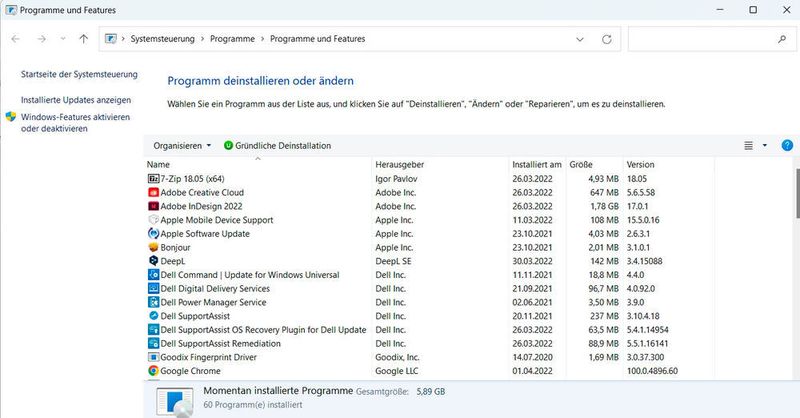Click version 3.4.15088 cell
Viewport: 800px width, 418px height.
pos(644,261)
